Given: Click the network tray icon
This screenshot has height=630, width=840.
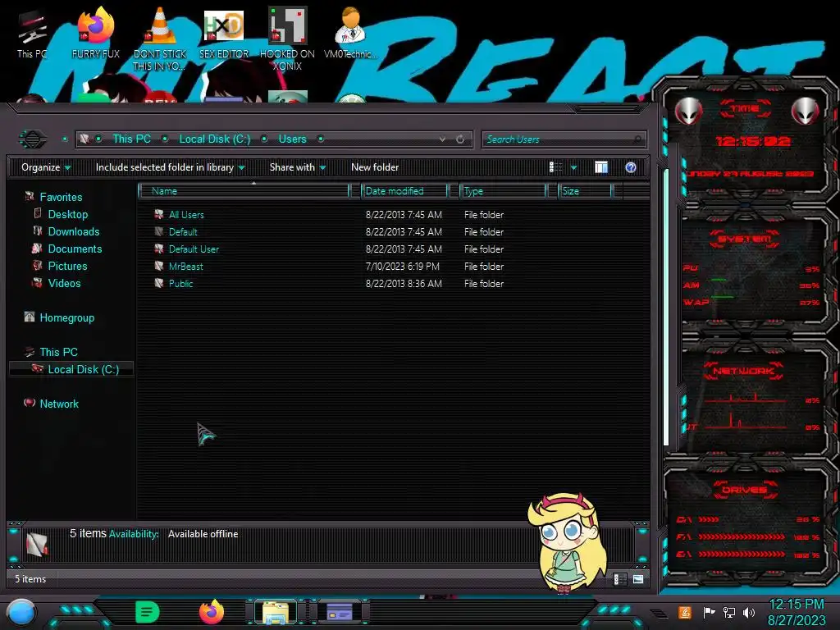Looking at the screenshot, I should tap(728, 612).
